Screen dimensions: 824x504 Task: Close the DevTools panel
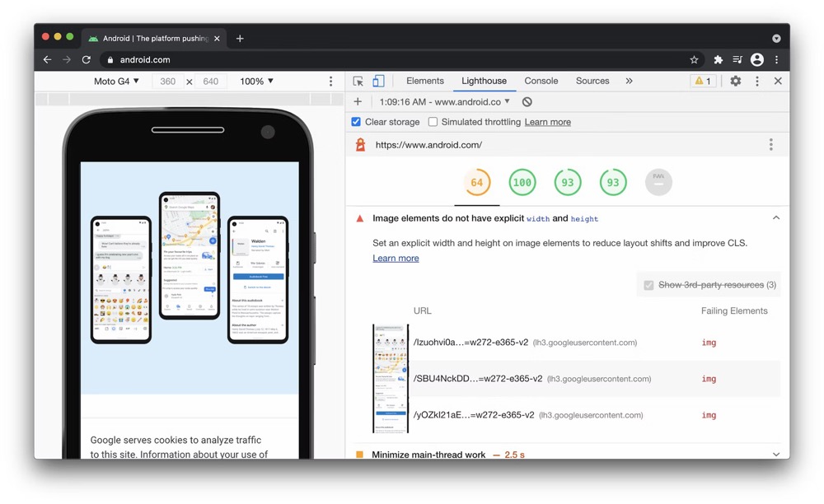pyautogui.click(x=778, y=81)
